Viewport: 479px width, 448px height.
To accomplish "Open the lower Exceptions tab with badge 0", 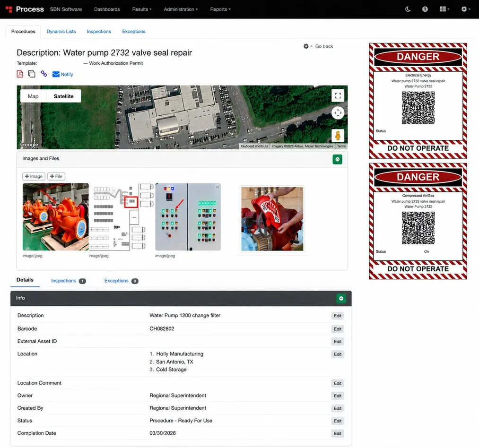I will [x=121, y=281].
